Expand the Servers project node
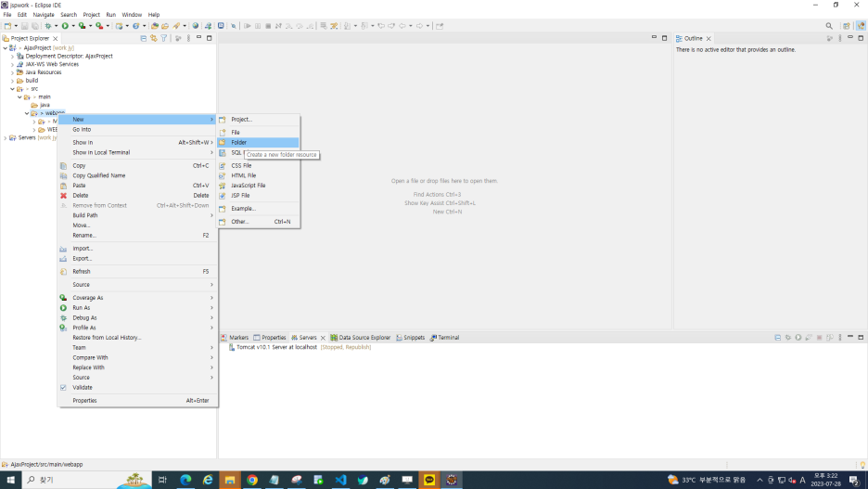This screenshot has height=489, width=868. 6,138
